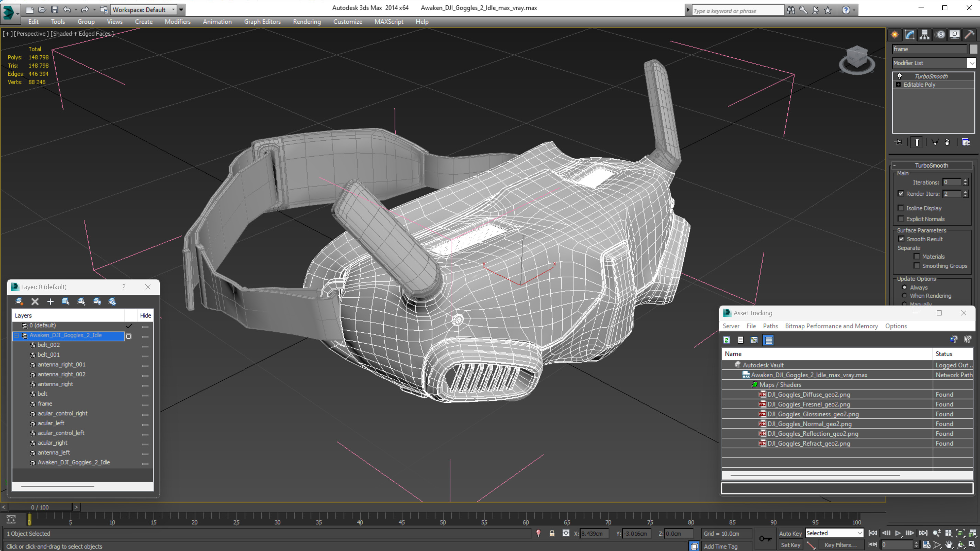Enable Isoline Display checkbox
Screen dimensions: 980x551
coord(901,208)
